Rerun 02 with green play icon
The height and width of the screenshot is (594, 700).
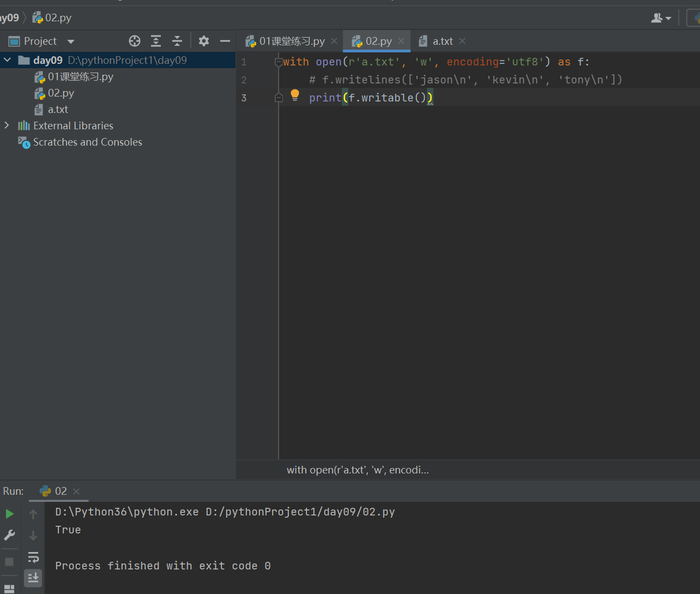point(9,514)
